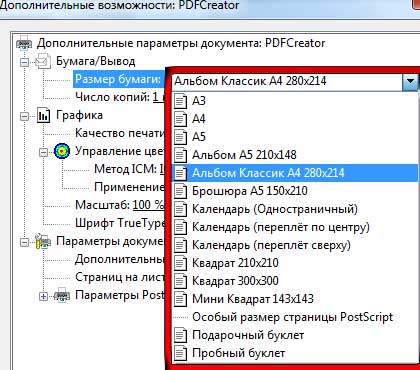This screenshot has width=420, height=370.
Task: Select Квадрат 300x300 size
Action: [294, 281]
